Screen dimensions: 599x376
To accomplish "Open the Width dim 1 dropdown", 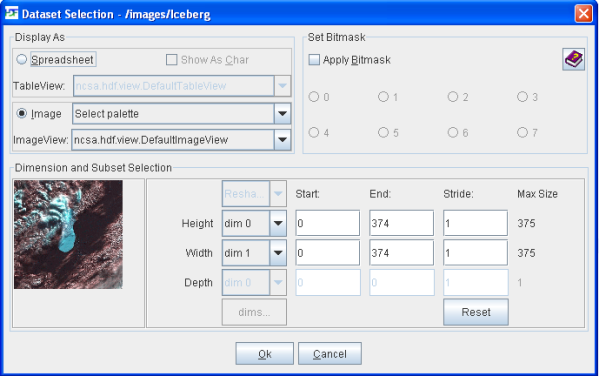I will (x=254, y=253).
